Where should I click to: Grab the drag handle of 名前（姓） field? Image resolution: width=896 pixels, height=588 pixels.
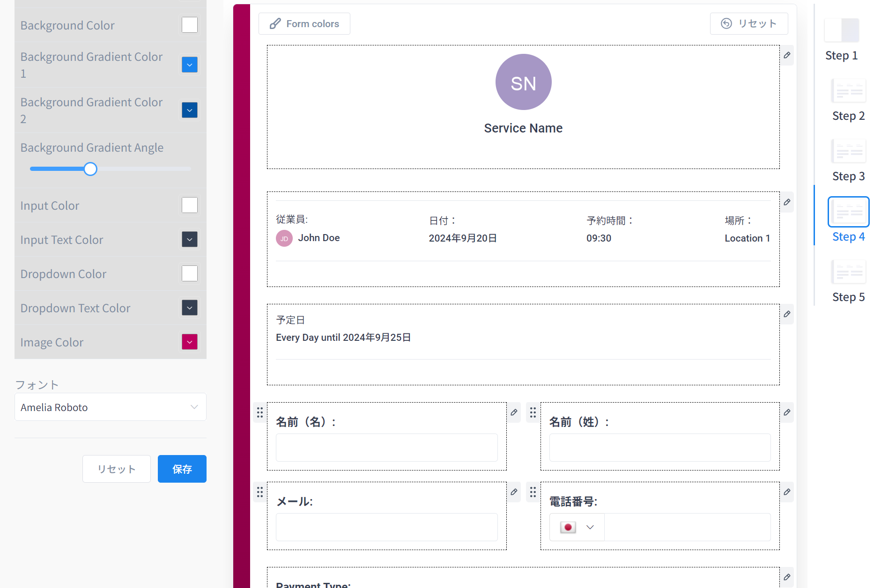(x=533, y=412)
